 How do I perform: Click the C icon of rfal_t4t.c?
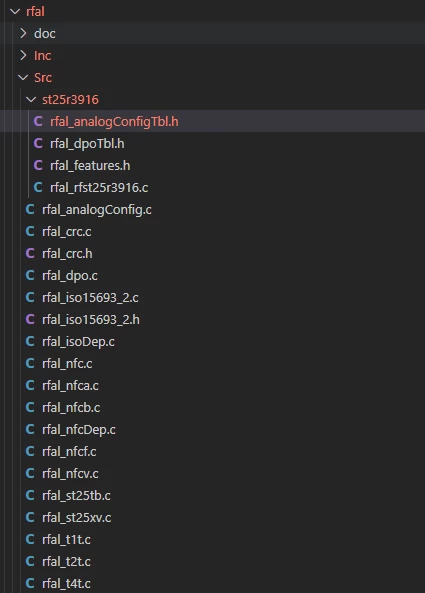click(30, 583)
